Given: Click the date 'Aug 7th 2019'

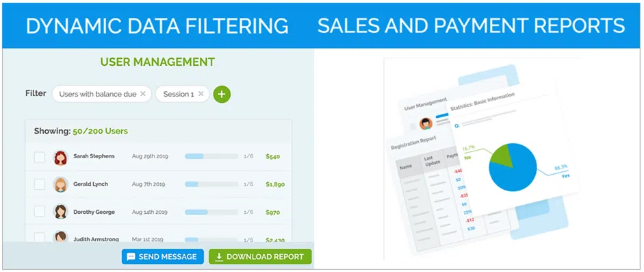Looking at the screenshot, I should click(x=149, y=184).
